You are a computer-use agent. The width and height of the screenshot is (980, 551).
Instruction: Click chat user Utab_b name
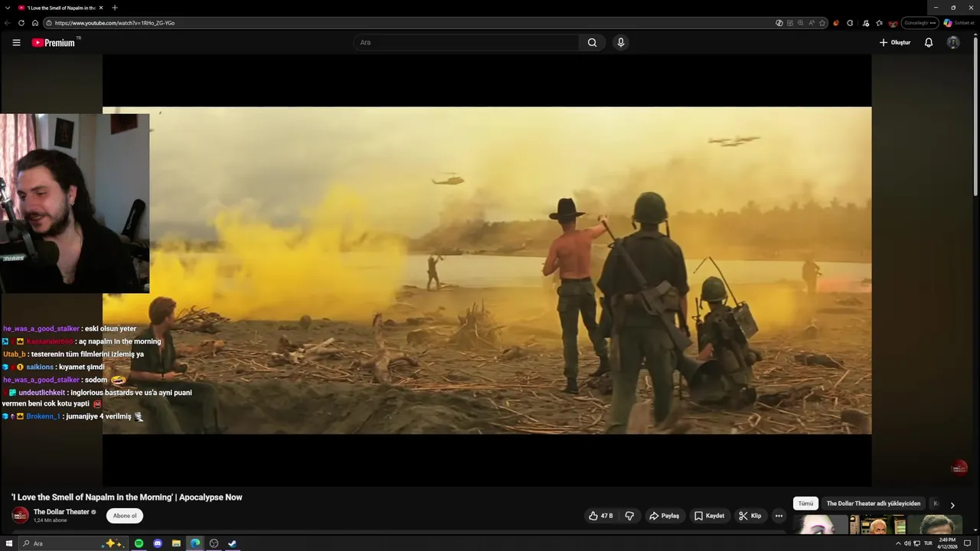pos(15,354)
